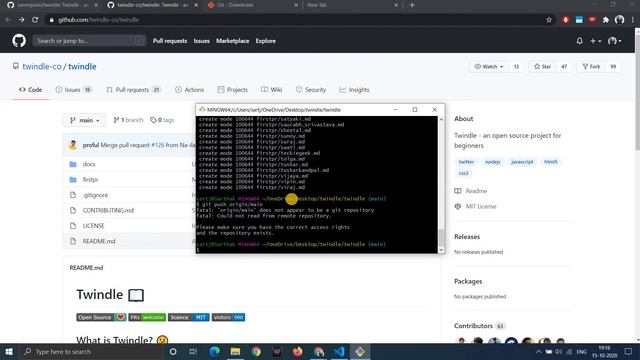Open Explore in the header
This screenshot has width=640, height=360.
265,41
